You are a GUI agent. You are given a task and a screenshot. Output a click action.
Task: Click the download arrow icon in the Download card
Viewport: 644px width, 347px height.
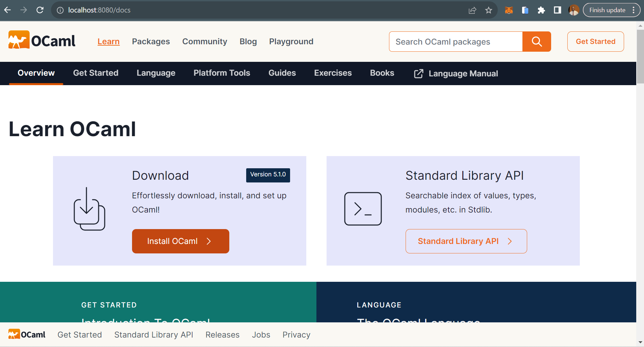(x=89, y=208)
